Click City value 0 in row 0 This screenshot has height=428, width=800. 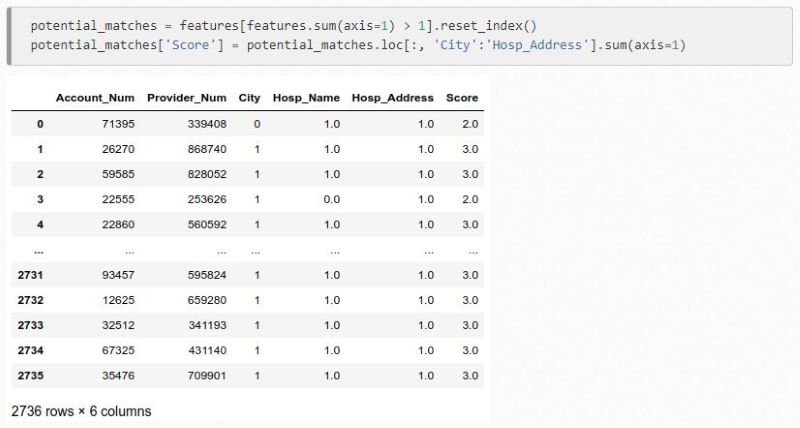pos(257,124)
